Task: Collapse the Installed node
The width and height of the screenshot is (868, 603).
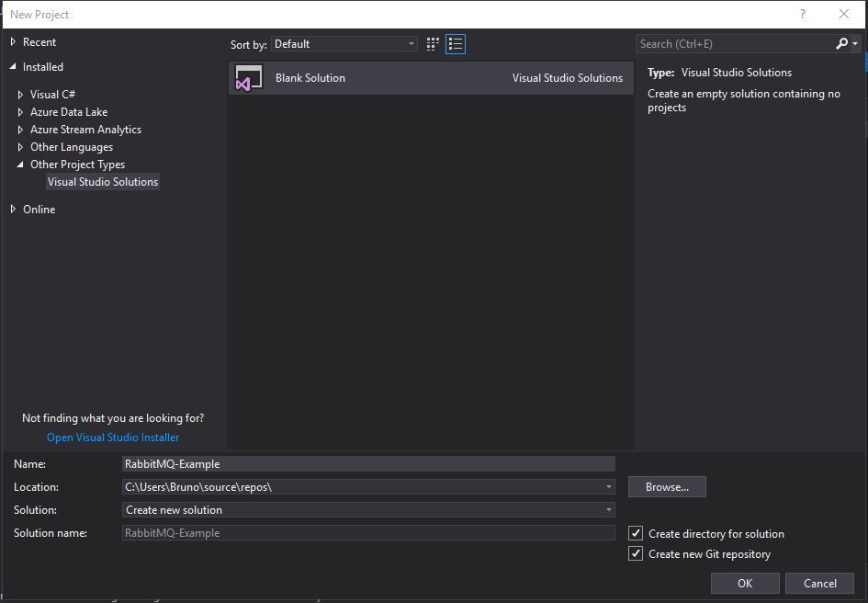Action: [x=13, y=66]
